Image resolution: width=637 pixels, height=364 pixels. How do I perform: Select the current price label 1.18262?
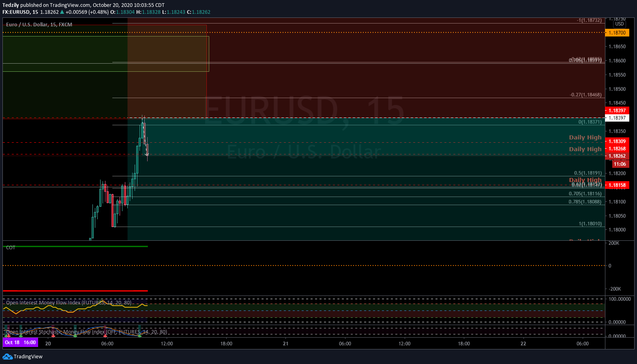(x=617, y=156)
